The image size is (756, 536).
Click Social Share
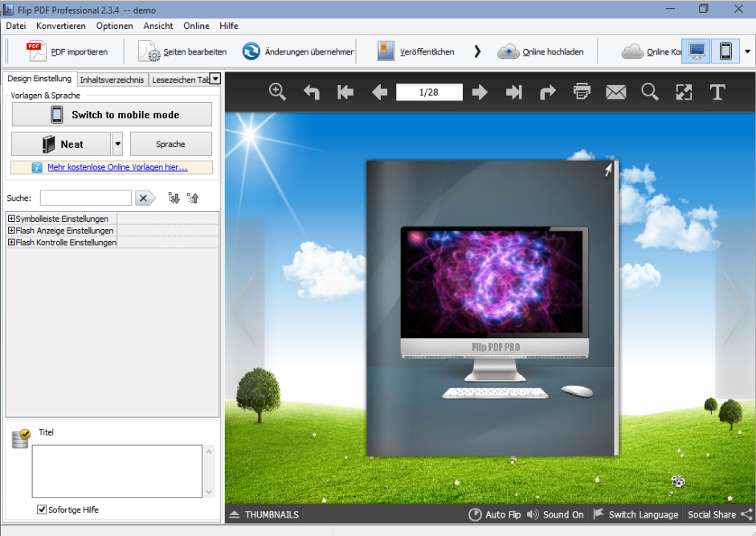pyautogui.click(x=720, y=515)
